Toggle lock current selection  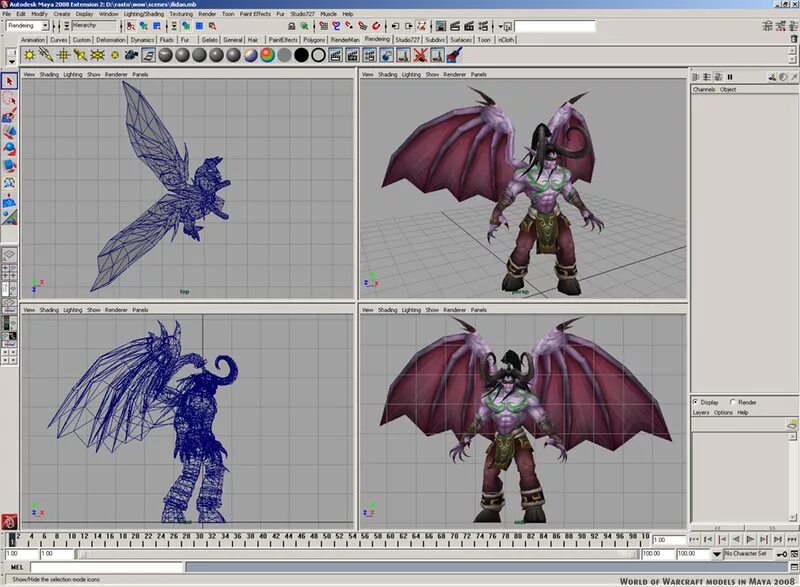291,26
